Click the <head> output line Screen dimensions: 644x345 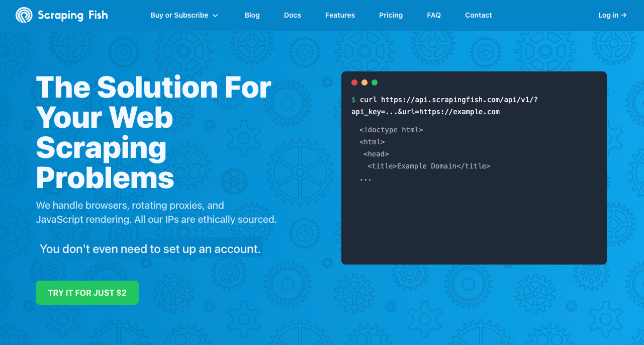[376, 154]
